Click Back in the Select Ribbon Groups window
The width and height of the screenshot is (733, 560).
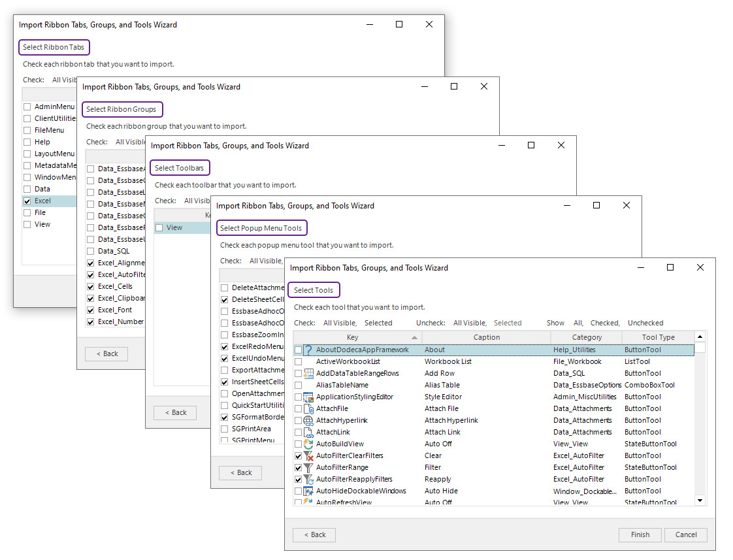(x=106, y=354)
